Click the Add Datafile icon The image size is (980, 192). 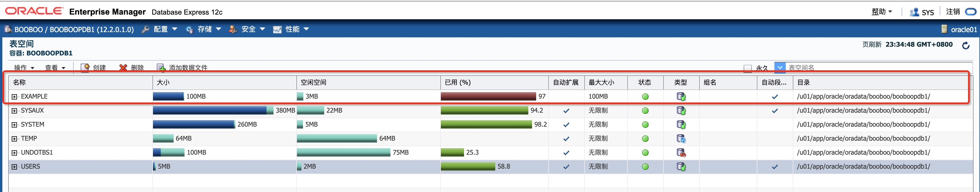161,67
